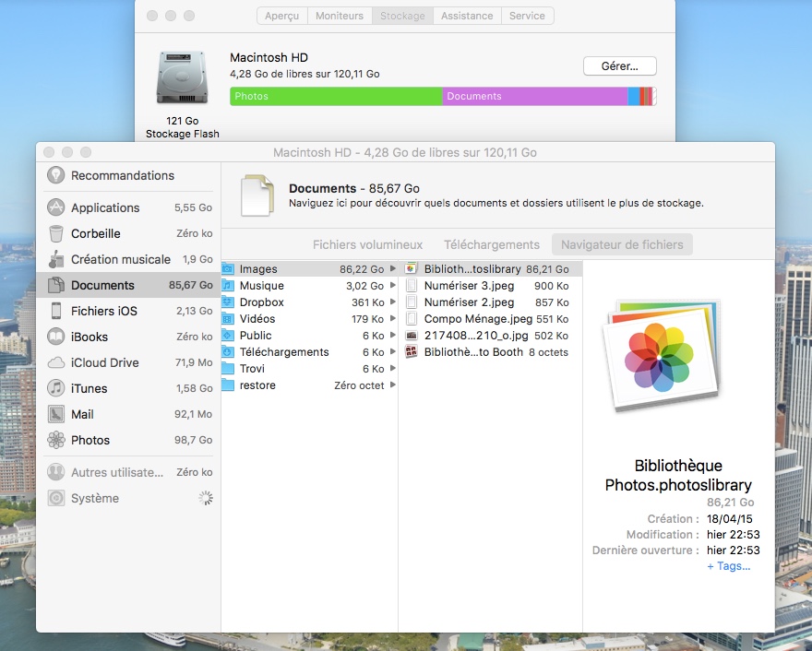Click the + Tags… link
The image size is (812, 651).
pos(728,566)
